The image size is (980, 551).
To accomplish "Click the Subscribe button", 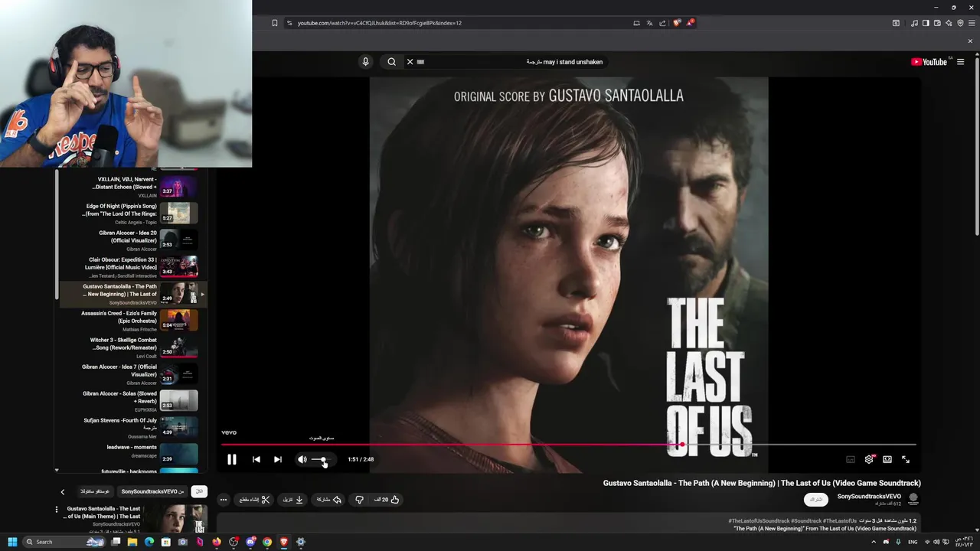I will (816, 499).
